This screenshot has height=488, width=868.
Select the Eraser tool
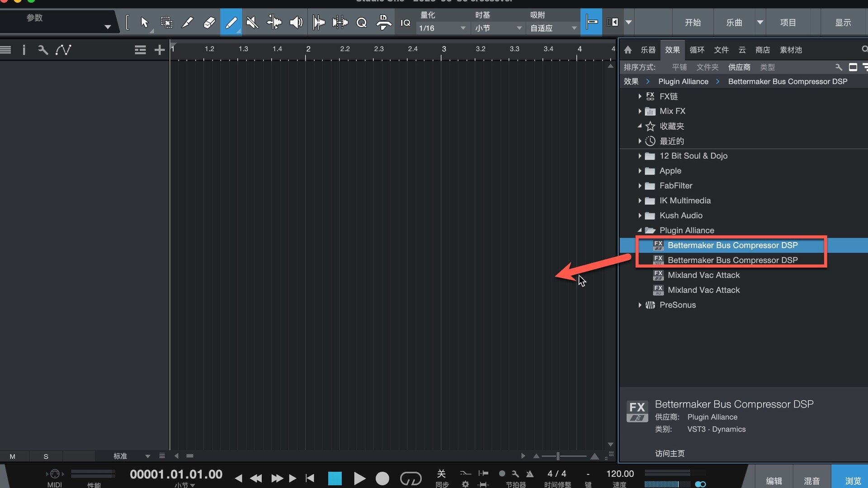click(x=209, y=22)
